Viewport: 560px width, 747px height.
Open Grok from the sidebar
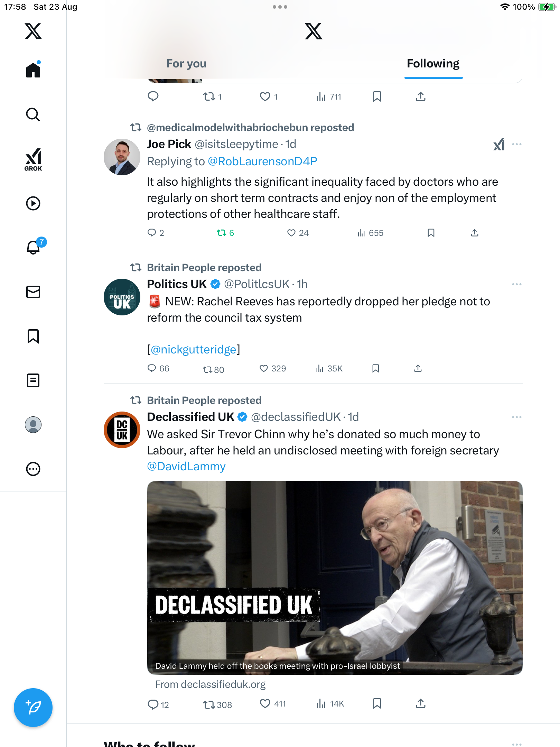33,160
